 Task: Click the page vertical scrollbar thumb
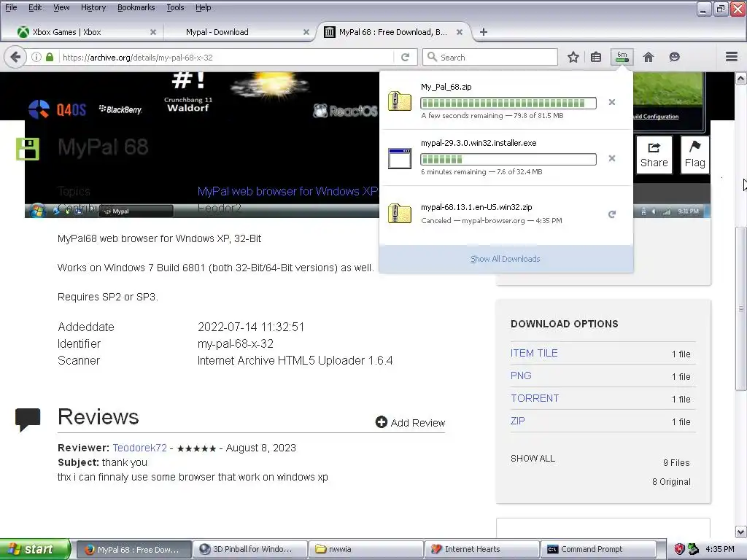(x=740, y=308)
